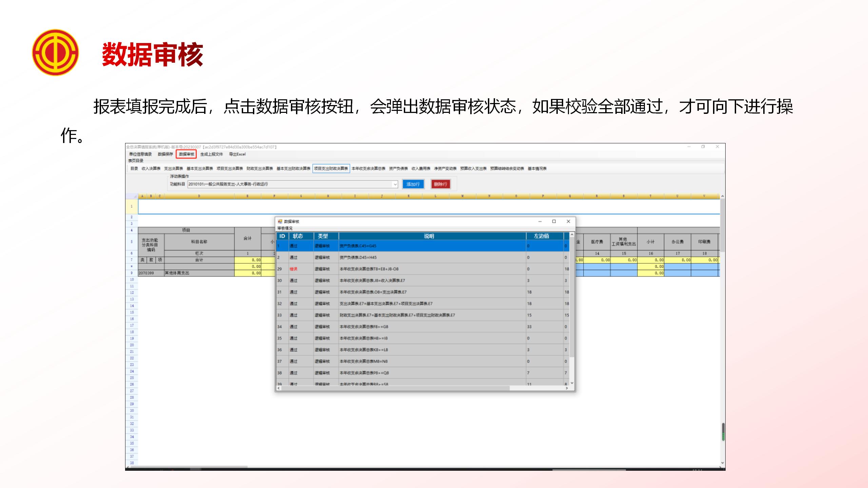Click 导出Excel in the menu bar

pos(237,154)
